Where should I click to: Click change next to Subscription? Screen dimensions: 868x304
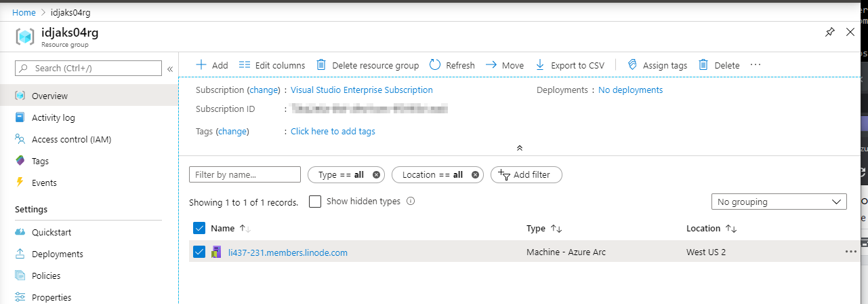click(264, 90)
